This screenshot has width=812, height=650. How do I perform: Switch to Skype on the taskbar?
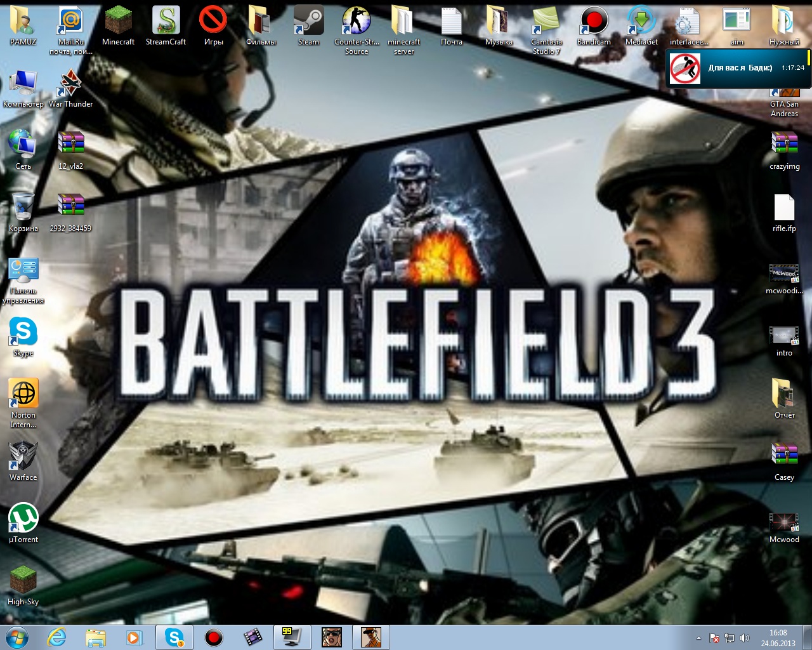pyautogui.click(x=174, y=637)
